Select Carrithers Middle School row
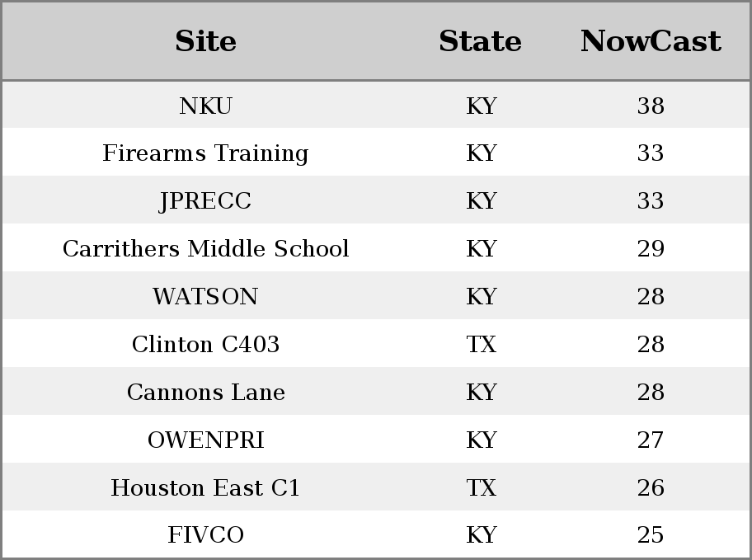The image size is (752, 560). (x=376, y=247)
